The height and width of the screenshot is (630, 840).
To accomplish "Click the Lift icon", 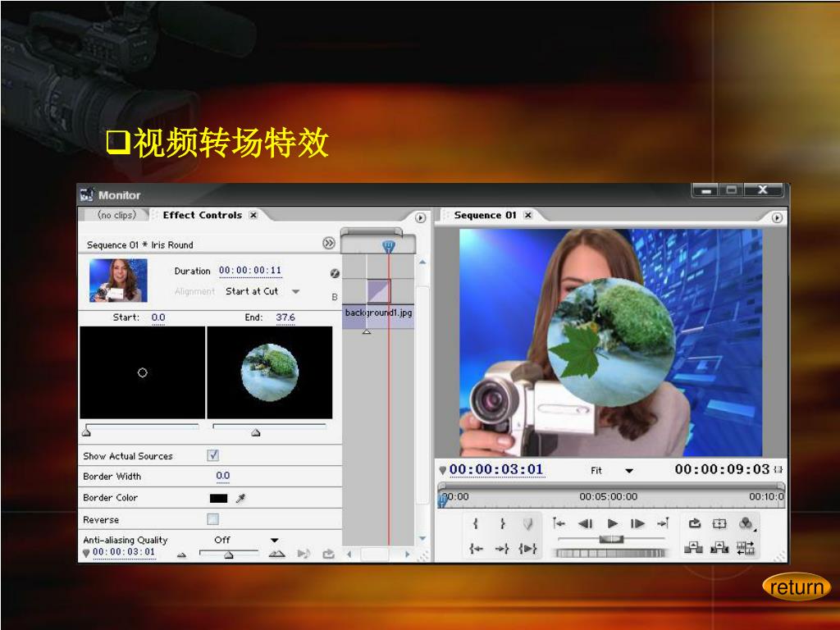I will 693,547.
